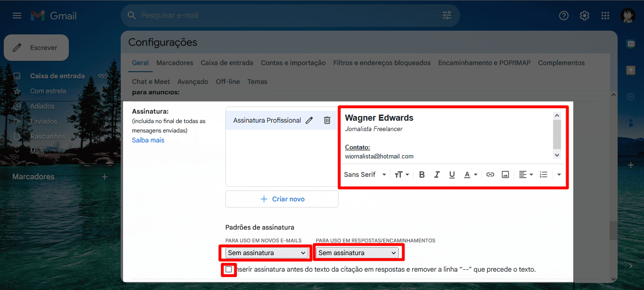Click the signature preview scrollbar

[x=557, y=134]
